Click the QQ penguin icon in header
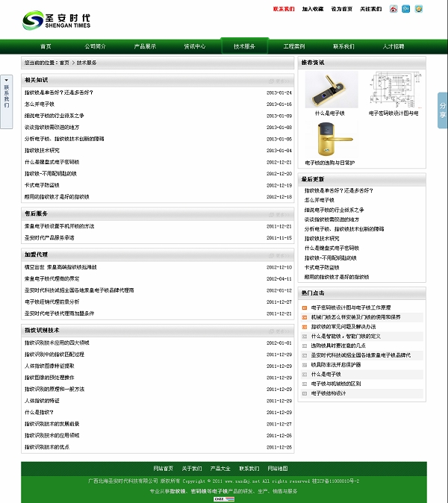This screenshot has height=503, width=448. click(419, 9)
